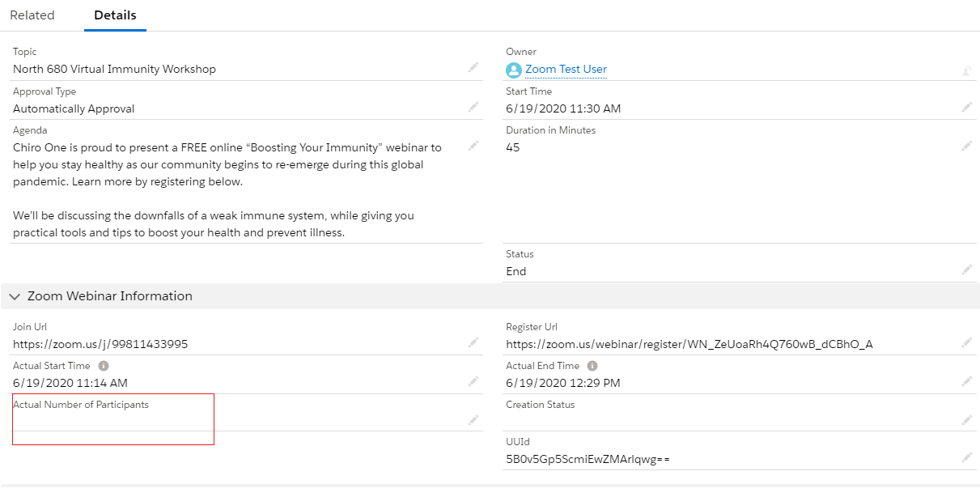
Task: Edit the Join Url with pencil icon
Action: (x=473, y=342)
